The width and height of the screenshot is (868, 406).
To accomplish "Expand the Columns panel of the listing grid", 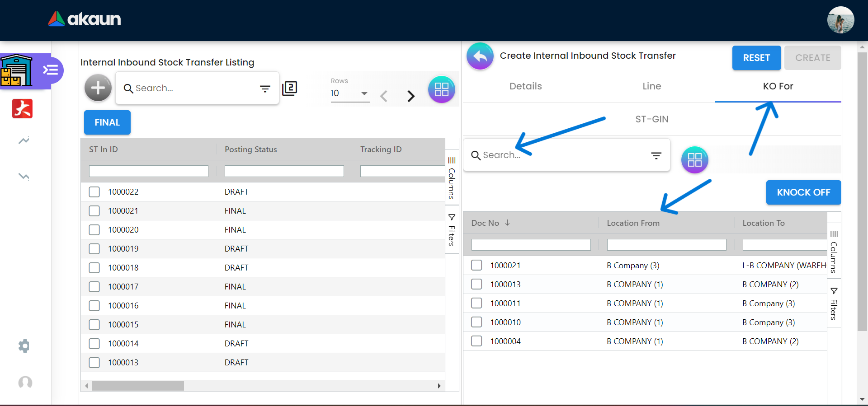I will click(452, 178).
